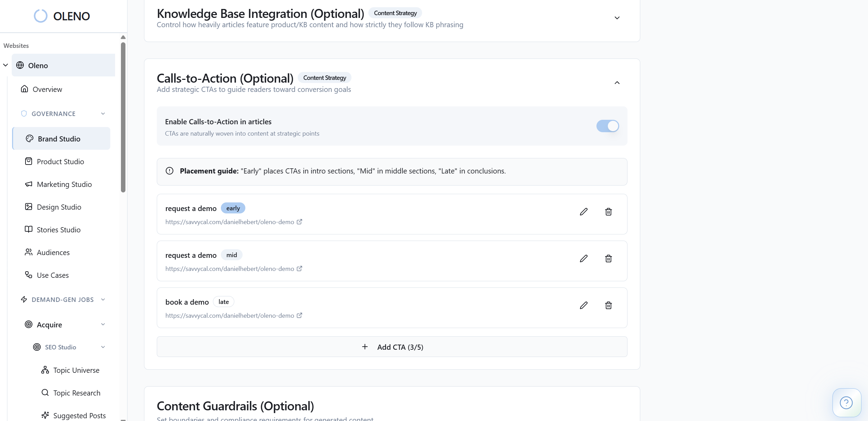Expand Knowledge Base Integration section
The height and width of the screenshot is (421, 868).
pyautogui.click(x=617, y=18)
